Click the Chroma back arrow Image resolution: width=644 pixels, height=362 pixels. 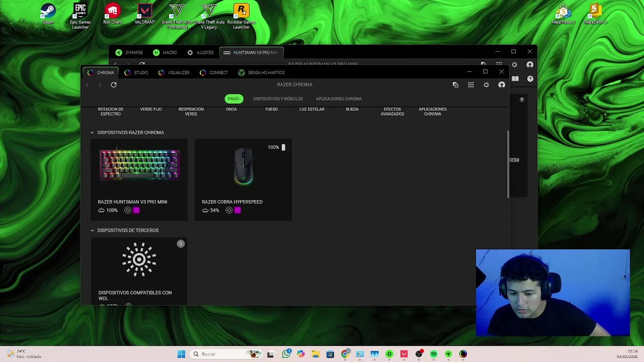point(87,84)
